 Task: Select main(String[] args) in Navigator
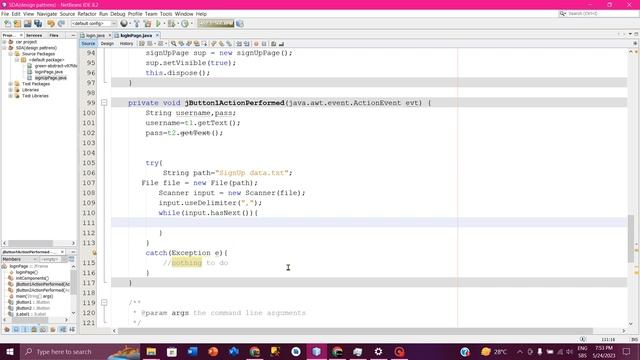pyautogui.click(x=34, y=296)
